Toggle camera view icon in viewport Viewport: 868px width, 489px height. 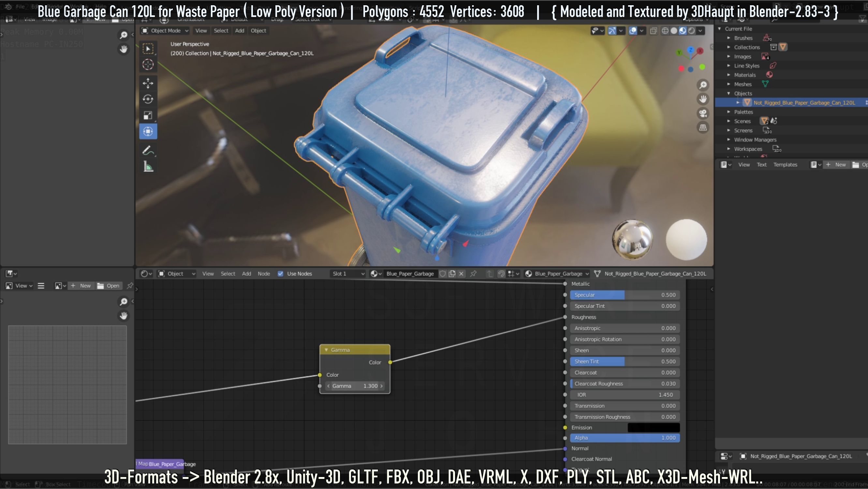[x=703, y=113]
